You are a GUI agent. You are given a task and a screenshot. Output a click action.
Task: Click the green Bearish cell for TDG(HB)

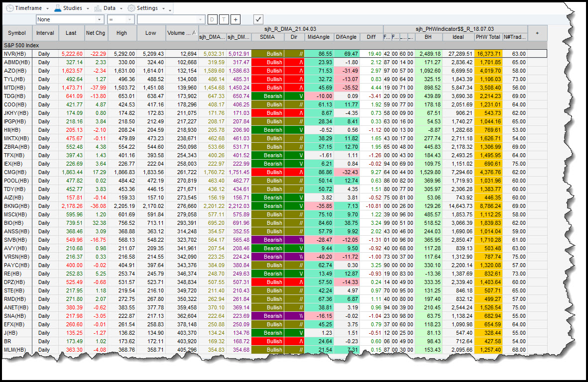click(x=267, y=96)
